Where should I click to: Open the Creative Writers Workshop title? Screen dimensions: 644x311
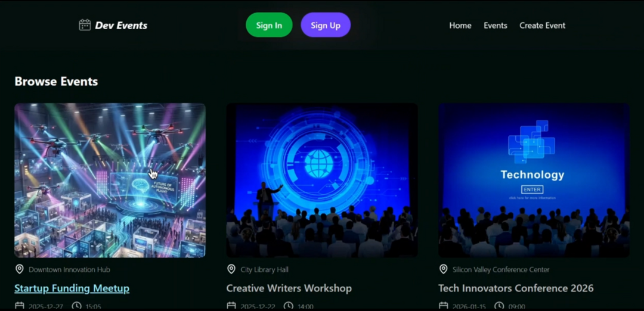pyautogui.click(x=289, y=288)
